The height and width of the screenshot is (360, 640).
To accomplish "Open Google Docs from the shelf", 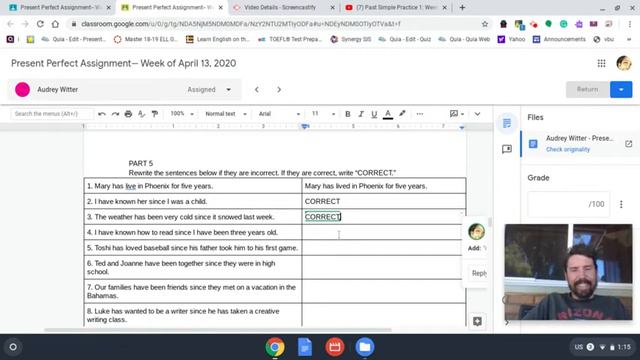I will click(x=304, y=347).
